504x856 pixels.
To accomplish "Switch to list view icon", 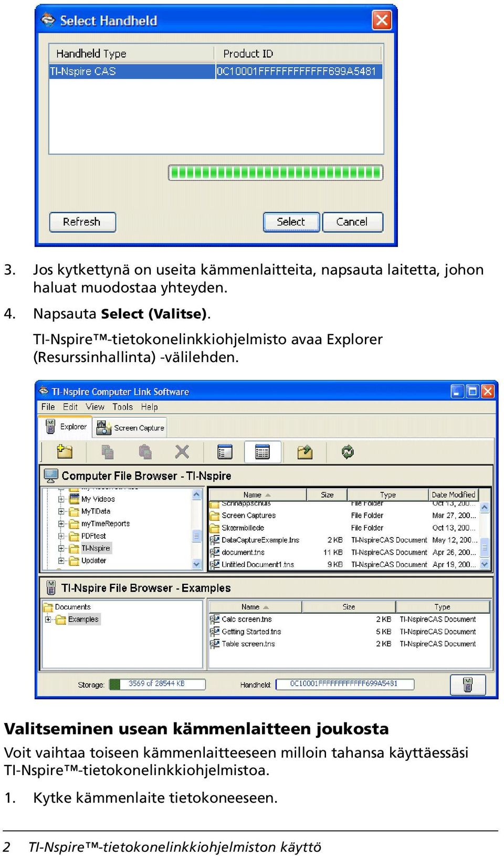I will tap(225, 452).
